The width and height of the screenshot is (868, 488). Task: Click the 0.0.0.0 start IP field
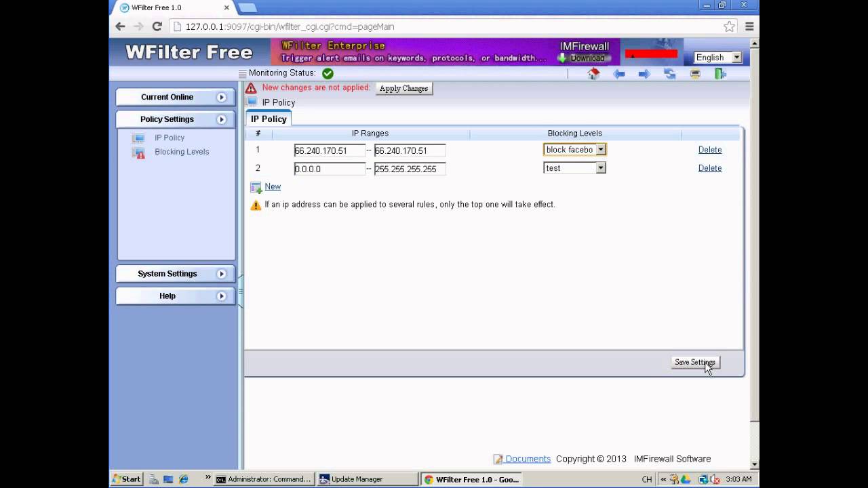330,169
